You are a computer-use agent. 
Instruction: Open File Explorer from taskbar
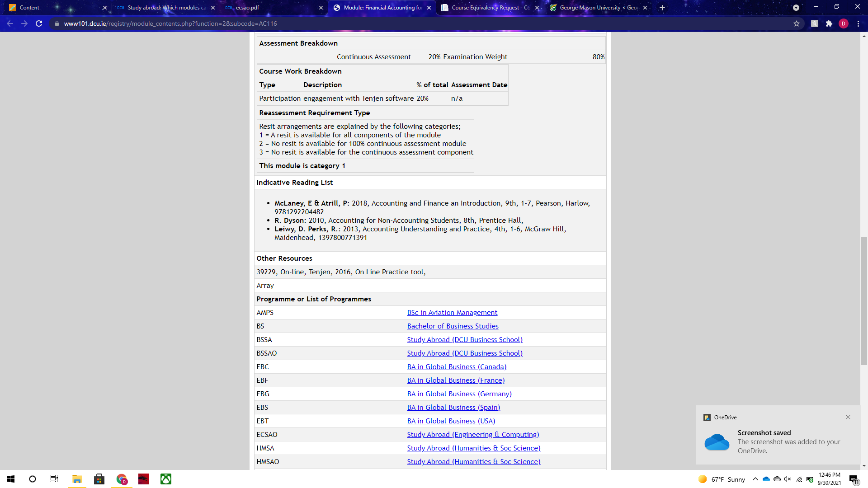pyautogui.click(x=77, y=479)
